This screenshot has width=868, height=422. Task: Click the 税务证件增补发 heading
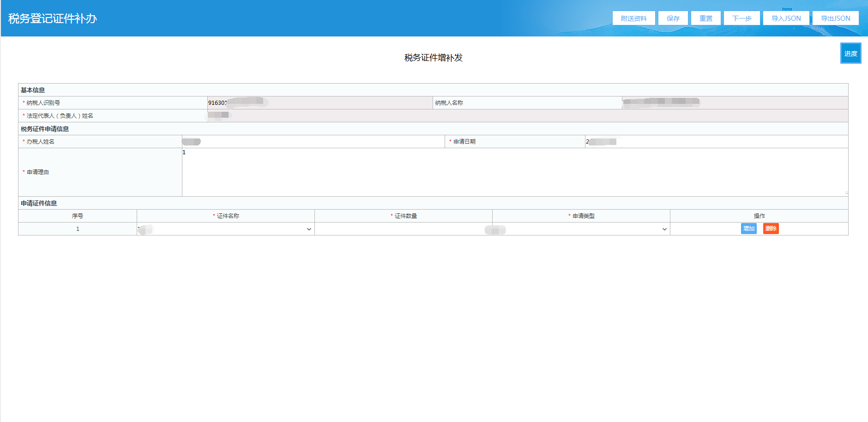(x=434, y=57)
